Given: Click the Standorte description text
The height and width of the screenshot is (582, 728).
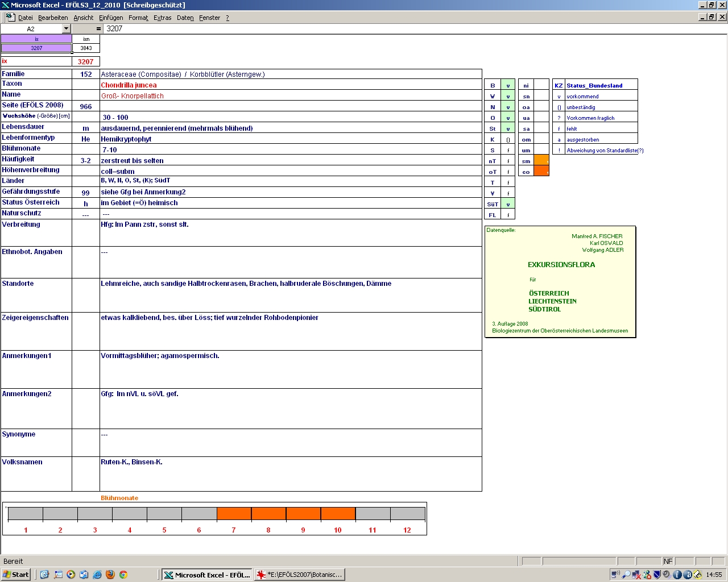Looking at the screenshot, I should tap(246, 284).
